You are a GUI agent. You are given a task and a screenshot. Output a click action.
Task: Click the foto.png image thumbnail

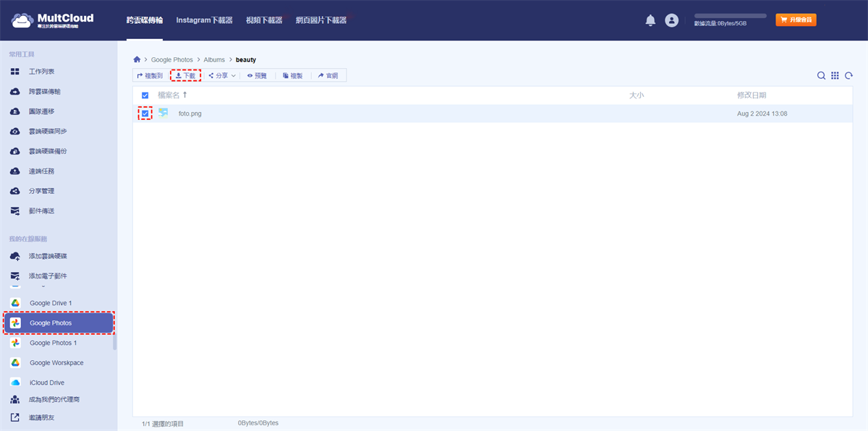(x=163, y=113)
